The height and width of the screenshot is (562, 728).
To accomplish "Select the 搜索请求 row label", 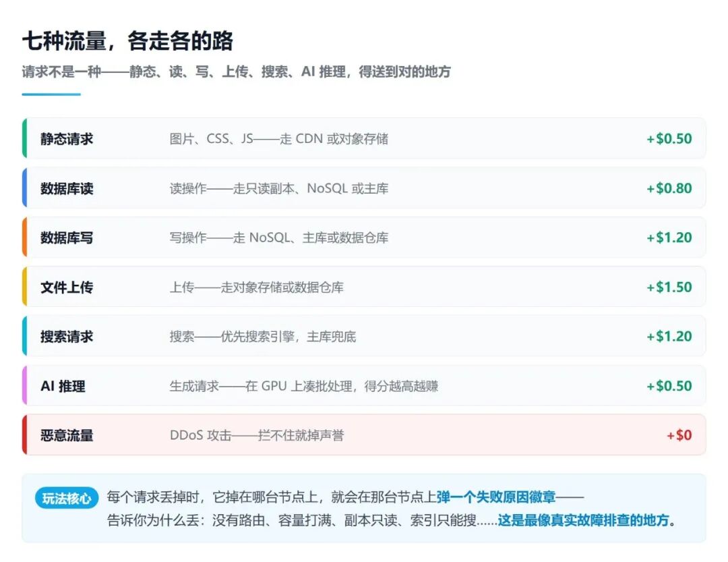I will (x=67, y=337).
